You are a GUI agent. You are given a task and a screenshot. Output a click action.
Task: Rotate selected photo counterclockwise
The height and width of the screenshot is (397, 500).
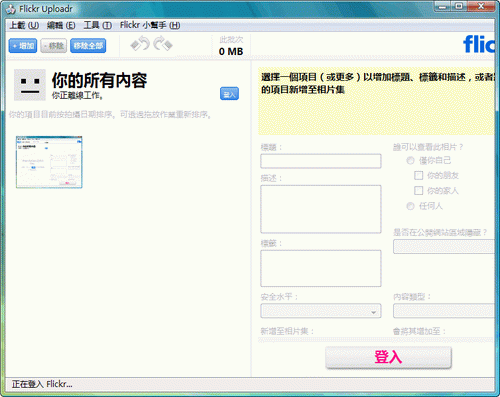(x=140, y=44)
